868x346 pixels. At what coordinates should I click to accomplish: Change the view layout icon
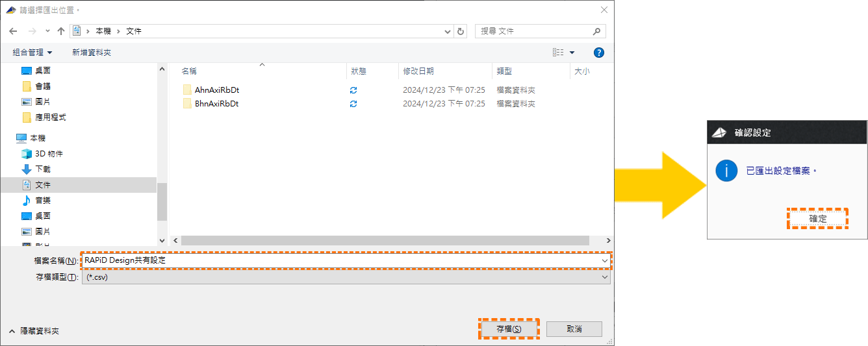tap(557, 53)
